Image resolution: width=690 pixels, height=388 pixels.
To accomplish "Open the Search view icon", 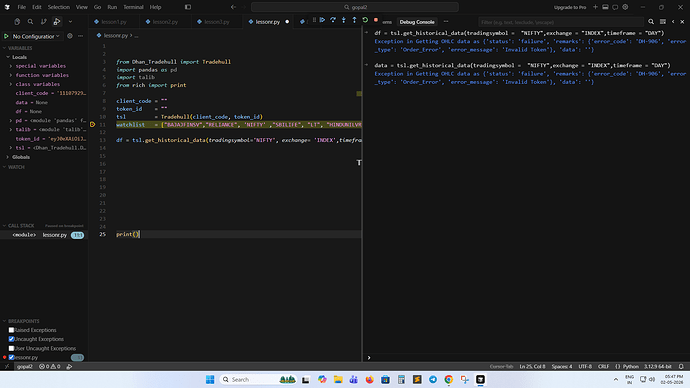I will tap(30, 22).
